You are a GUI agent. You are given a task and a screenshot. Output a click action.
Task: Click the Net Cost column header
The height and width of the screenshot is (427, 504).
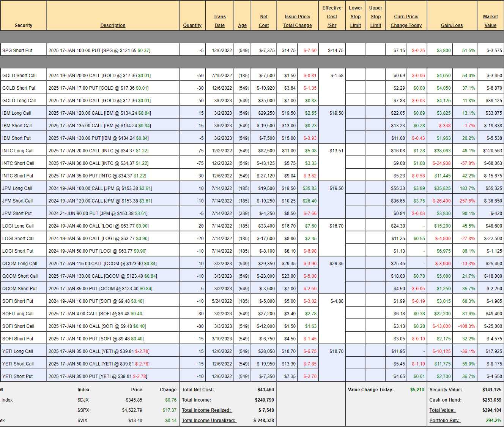264,21
